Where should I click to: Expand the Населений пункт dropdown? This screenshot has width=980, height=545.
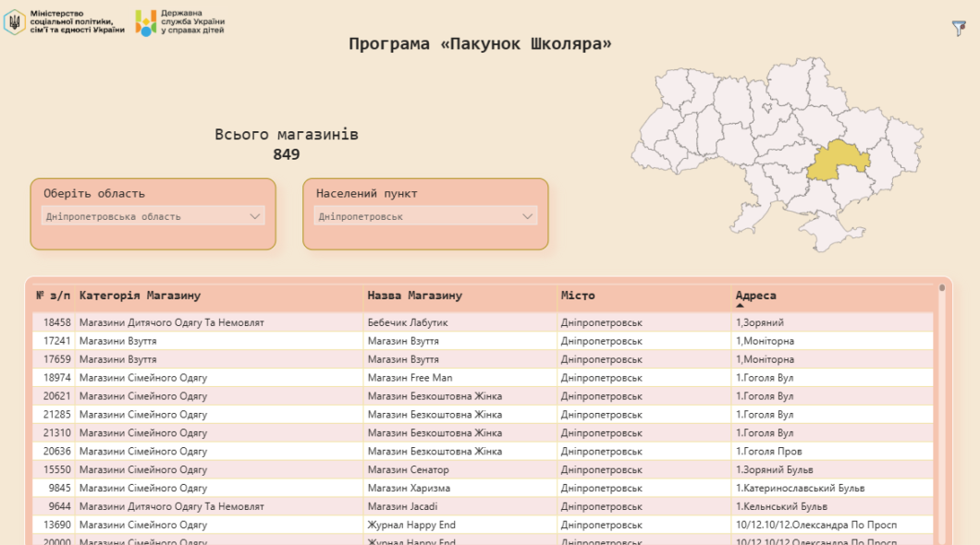click(x=425, y=216)
